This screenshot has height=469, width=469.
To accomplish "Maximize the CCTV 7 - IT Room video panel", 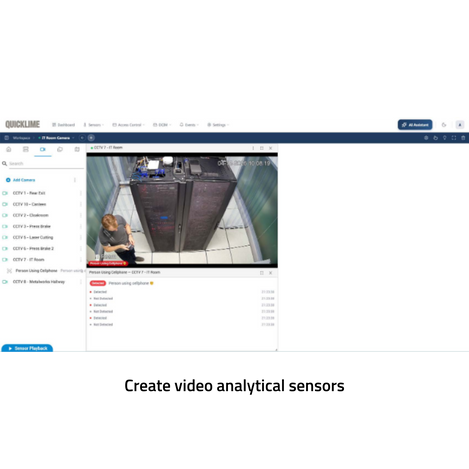I will tap(262, 148).
